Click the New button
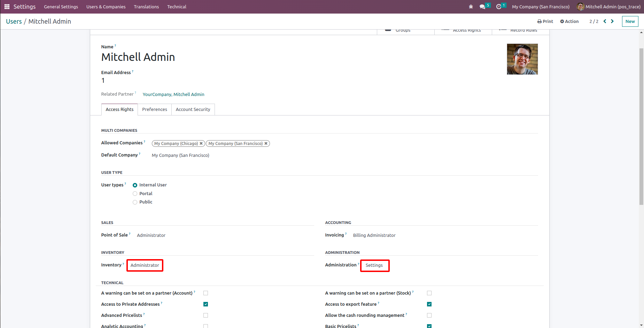This screenshot has width=644, height=328. point(630,21)
